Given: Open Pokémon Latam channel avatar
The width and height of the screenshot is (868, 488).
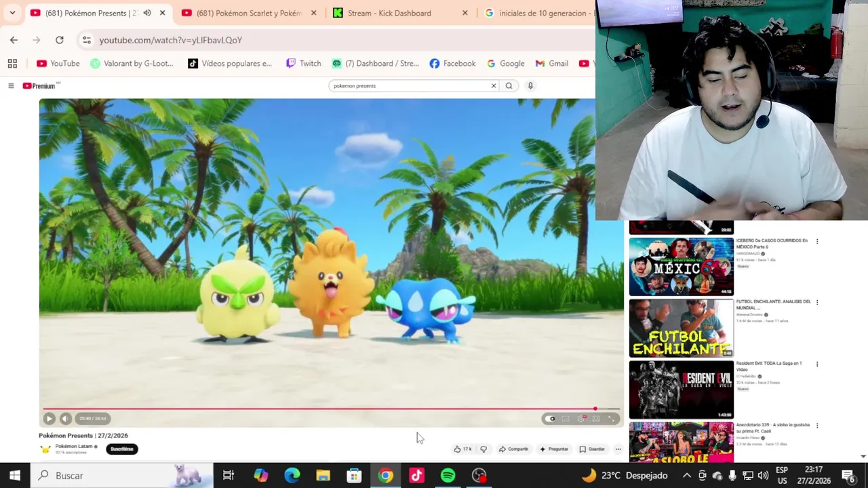Looking at the screenshot, I should (45, 449).
